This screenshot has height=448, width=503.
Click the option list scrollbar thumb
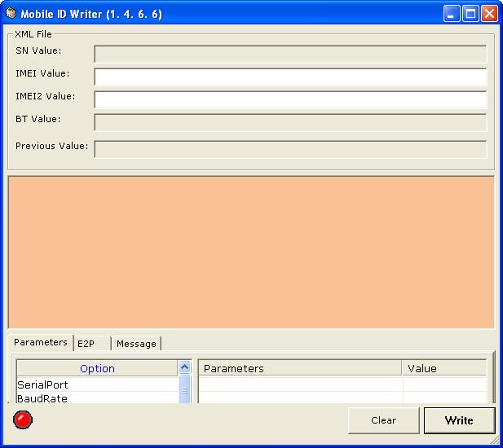[185, 389]
